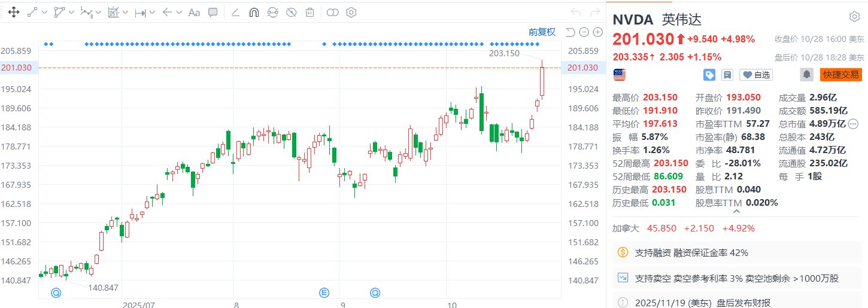
Task: Open chart settings gear in the toolbar
Action: [x=351, y=12]
